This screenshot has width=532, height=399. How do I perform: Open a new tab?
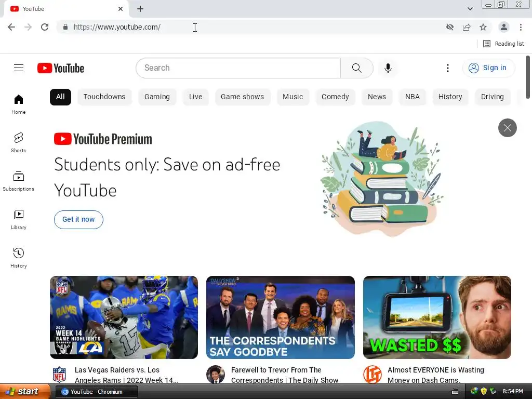(140, 9)
